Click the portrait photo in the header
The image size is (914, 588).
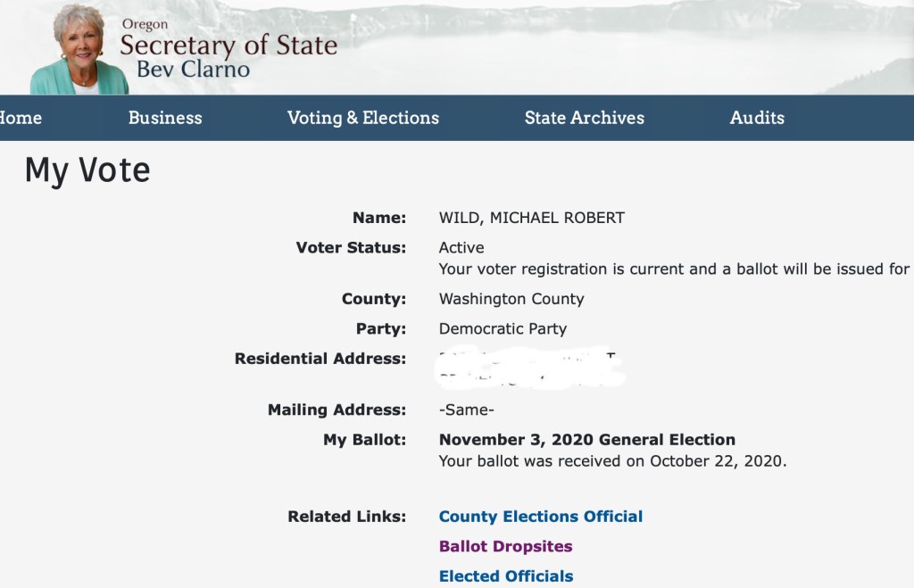tap(79, 50)
